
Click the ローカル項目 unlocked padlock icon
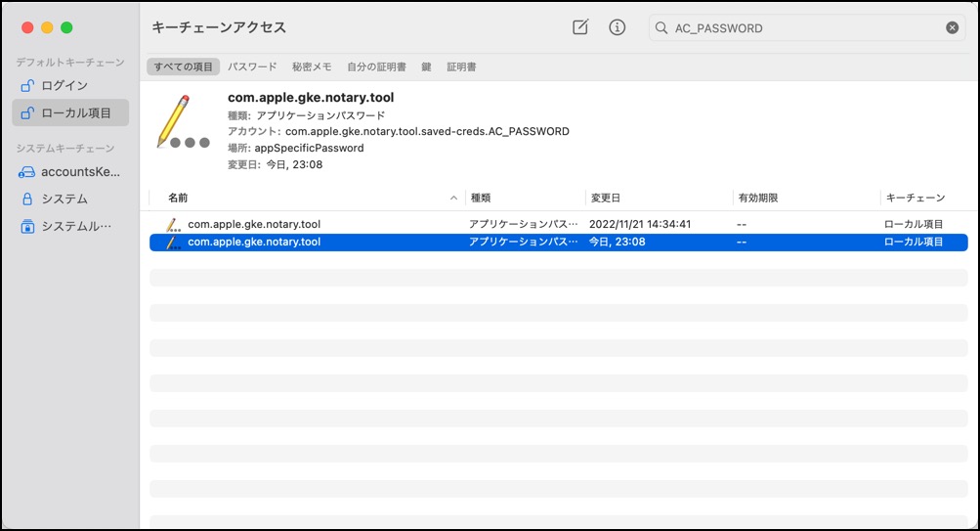(27, 112)
